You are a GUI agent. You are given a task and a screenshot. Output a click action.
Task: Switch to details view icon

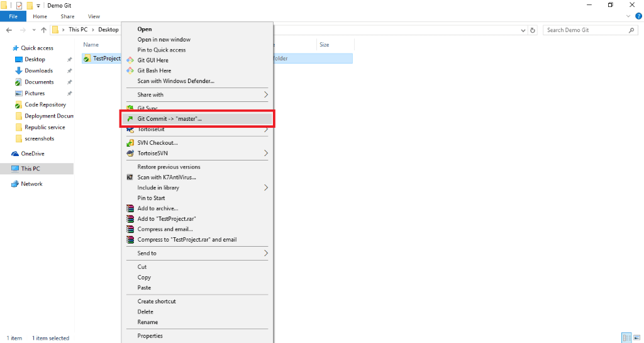tap(626, 338)
